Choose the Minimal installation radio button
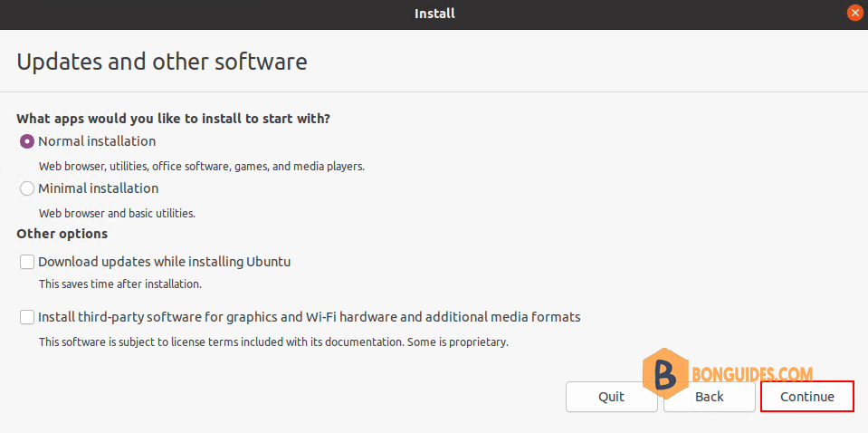868x433 pixels. point(26,188)
